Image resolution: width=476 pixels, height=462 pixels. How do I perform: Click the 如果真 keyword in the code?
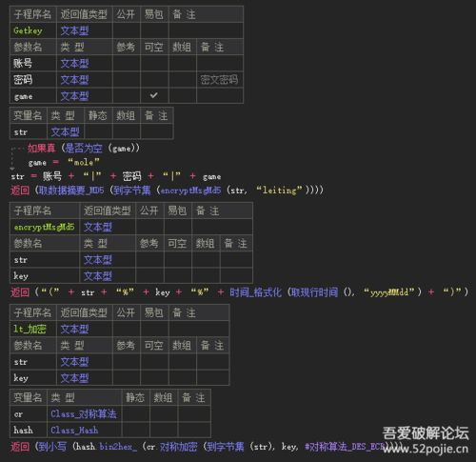pos(41,148)
